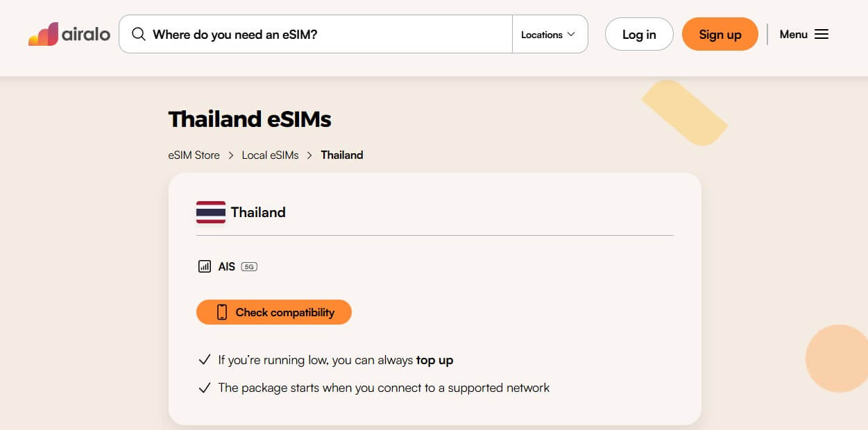
Task: Select the Thailand flag icon
Action: [211, 212]
